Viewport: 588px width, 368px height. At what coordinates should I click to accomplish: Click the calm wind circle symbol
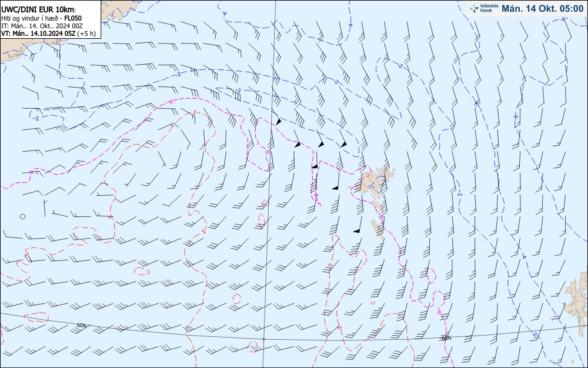coord(22,216)
